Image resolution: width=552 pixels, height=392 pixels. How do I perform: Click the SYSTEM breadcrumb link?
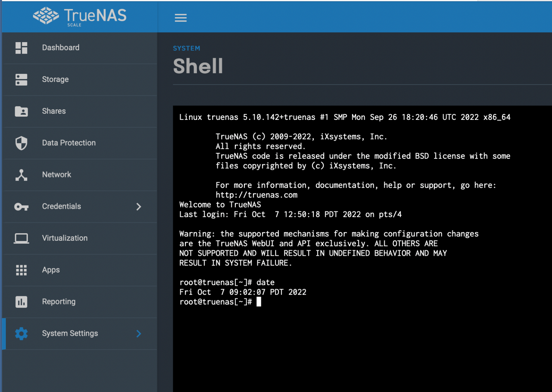pos(187,48)
